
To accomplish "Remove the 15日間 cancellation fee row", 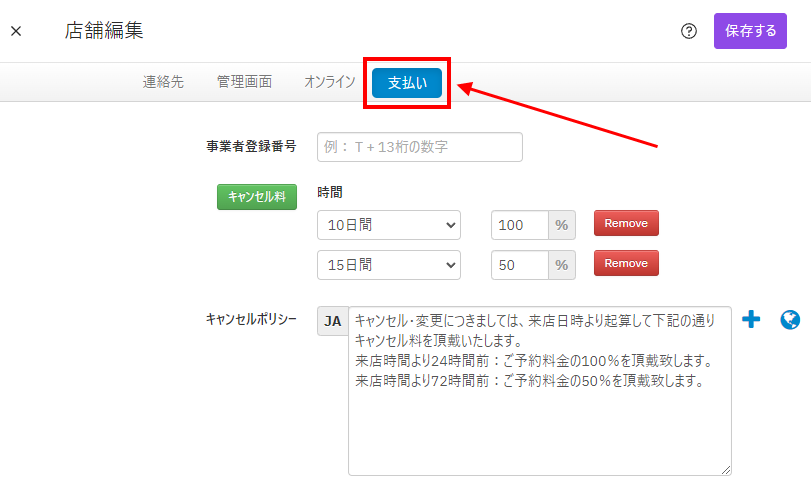I will tap(626, 263).
